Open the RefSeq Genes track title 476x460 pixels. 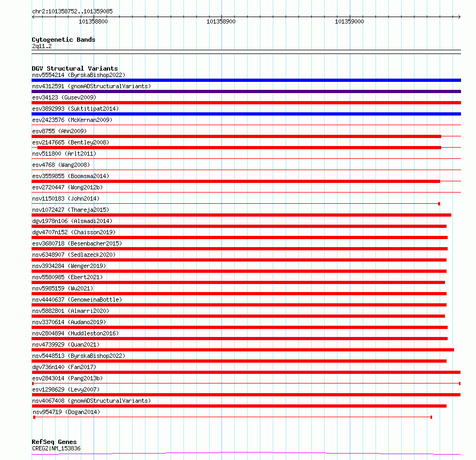click(54, 442)
